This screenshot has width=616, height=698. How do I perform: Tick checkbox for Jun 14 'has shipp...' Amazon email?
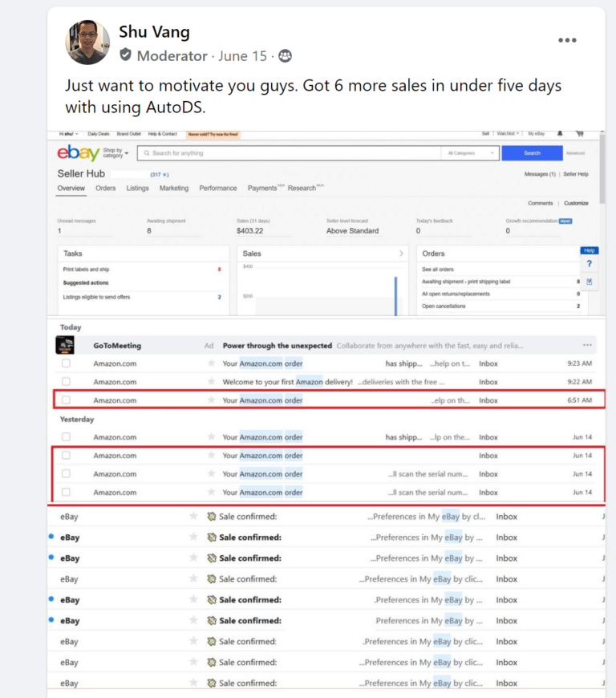66,436
